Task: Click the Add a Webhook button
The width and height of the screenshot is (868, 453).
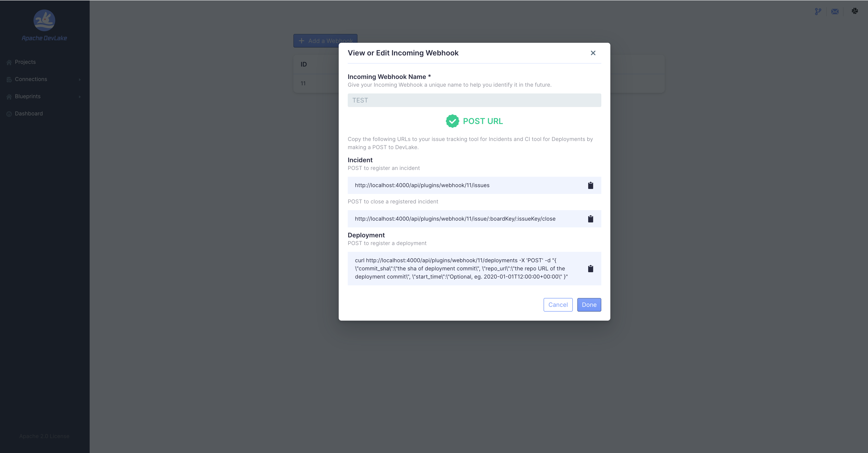Action: coord(317,41)
